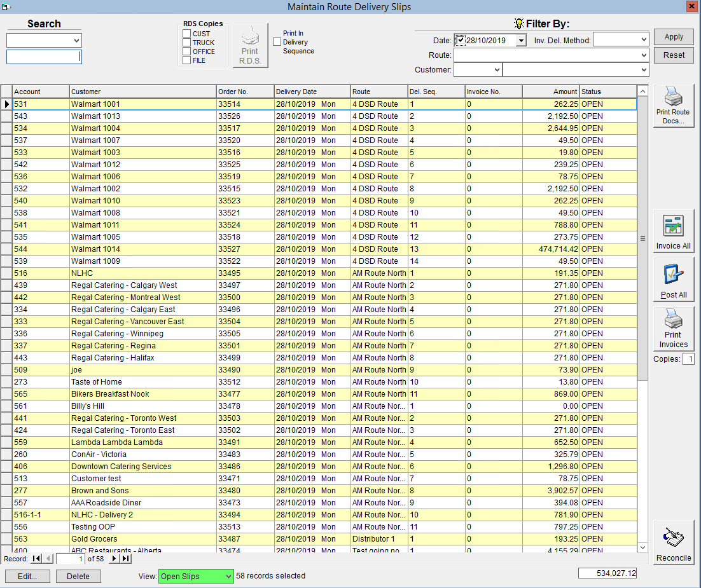The image size is (701, 588).
Task: Select Downtown Catering Services row
Action: click(318, 467)
